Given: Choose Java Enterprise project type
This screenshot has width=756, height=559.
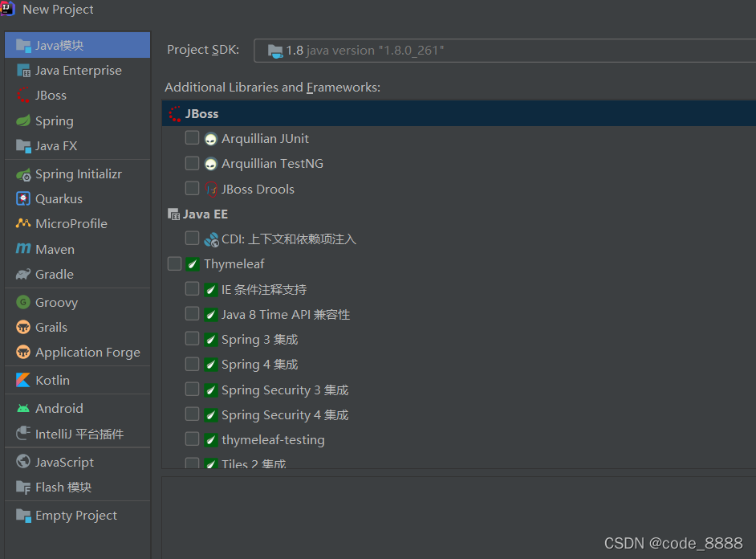Looking at the screenshot, I should pyautogui.click(x=78, y=71).
